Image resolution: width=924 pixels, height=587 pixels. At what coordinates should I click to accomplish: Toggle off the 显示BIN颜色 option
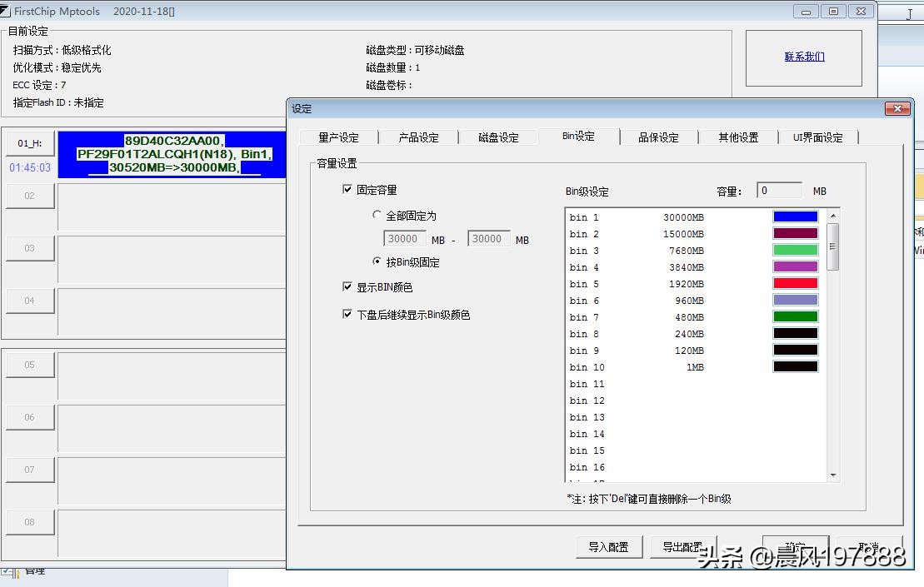click(x=347, y=287)
